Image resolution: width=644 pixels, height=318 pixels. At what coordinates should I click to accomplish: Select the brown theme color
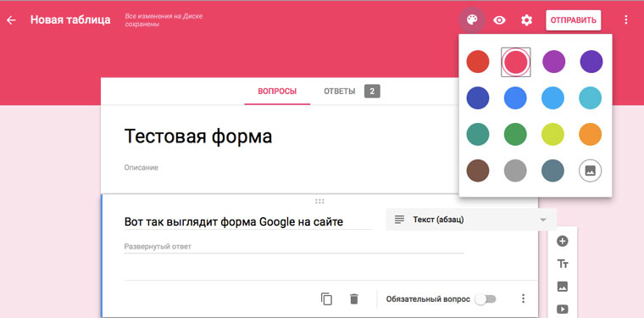tap(478, 170)
